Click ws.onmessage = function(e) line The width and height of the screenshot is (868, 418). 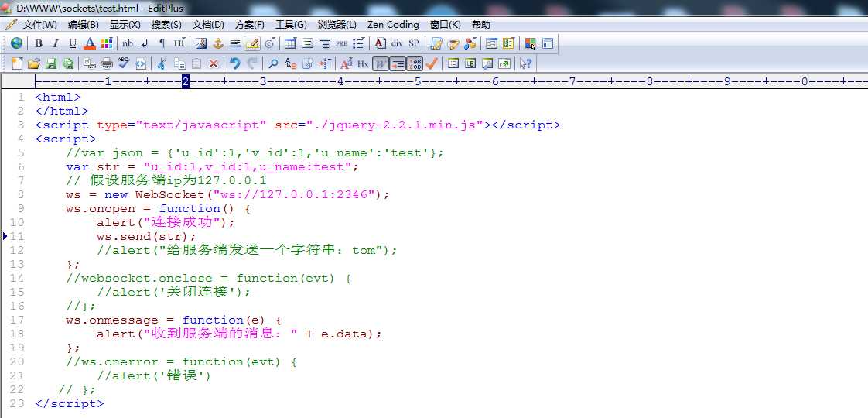[x=174, y=320]
